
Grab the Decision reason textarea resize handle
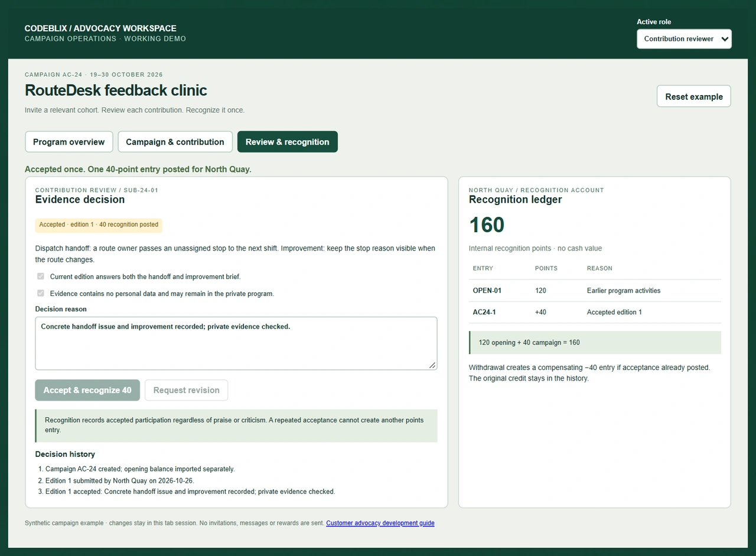click(432, 365)
